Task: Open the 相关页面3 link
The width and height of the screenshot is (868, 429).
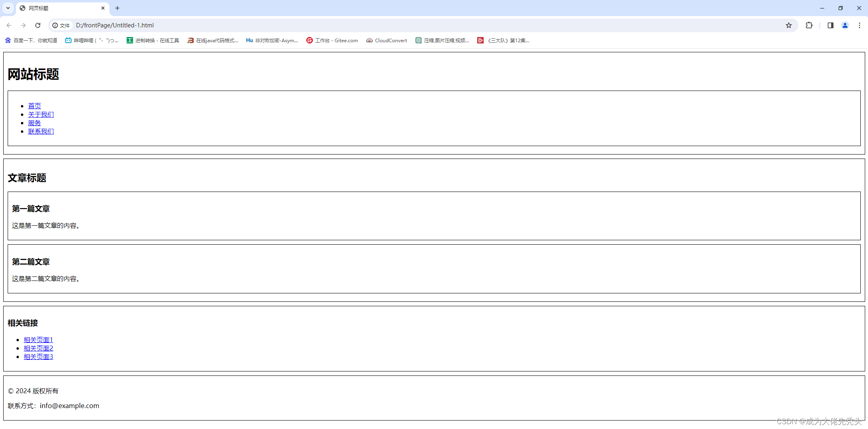Action: point(38,357)
